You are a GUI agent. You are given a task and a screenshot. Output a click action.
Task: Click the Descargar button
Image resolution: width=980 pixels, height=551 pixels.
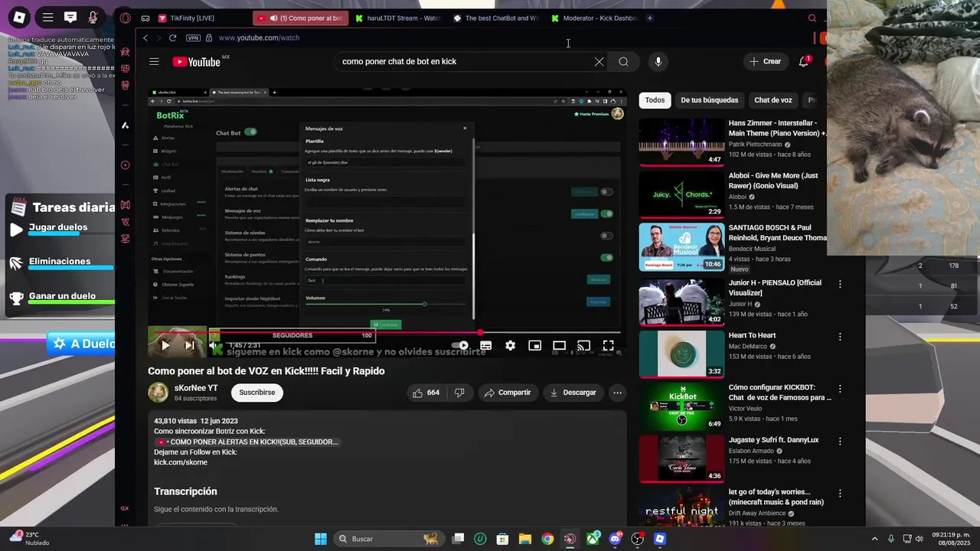[573, 393]
